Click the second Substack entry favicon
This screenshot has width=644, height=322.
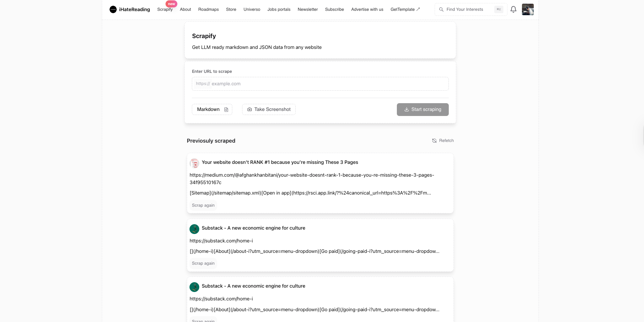click(194, 287)
